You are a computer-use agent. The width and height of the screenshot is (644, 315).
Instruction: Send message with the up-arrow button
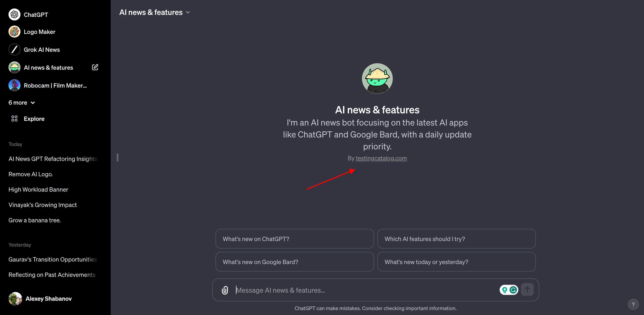click(x=527, y=290)
